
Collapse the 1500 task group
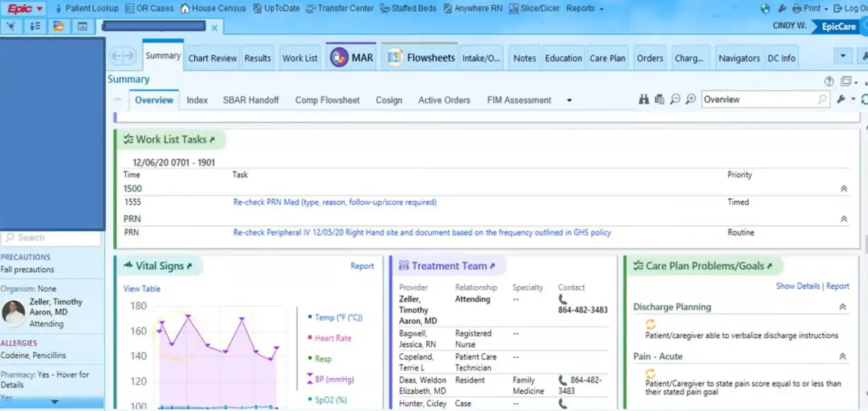point(844,189)
